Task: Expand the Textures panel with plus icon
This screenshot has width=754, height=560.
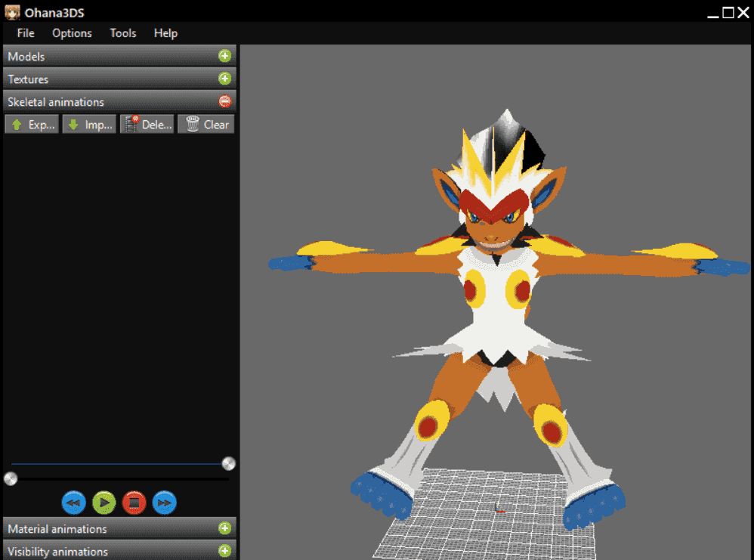Action: pos(224,79)
